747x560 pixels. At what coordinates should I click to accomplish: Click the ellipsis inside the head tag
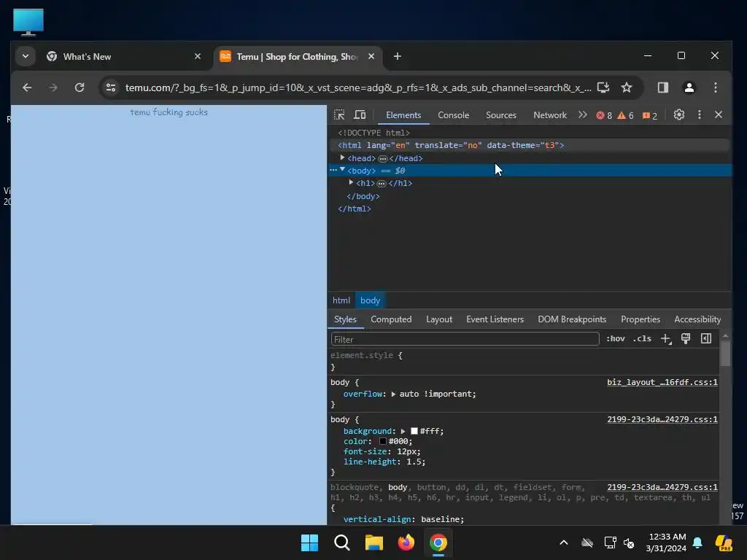[x=382, y=158]
